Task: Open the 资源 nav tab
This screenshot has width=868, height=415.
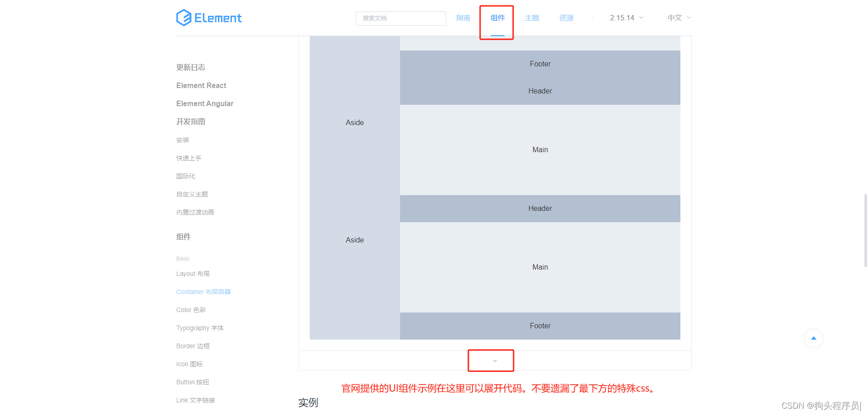Action: pos(566,18)
